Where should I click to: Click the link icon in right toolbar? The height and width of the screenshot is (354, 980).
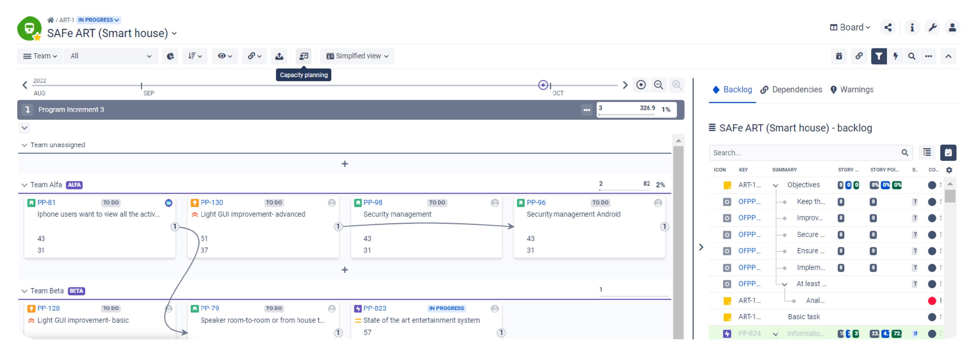point(859,56)
